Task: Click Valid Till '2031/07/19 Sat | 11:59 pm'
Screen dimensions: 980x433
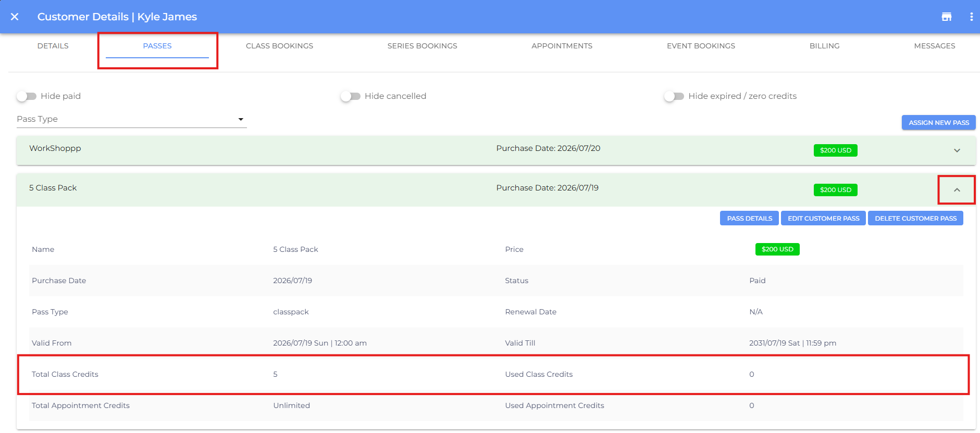Action: (792, 343)
